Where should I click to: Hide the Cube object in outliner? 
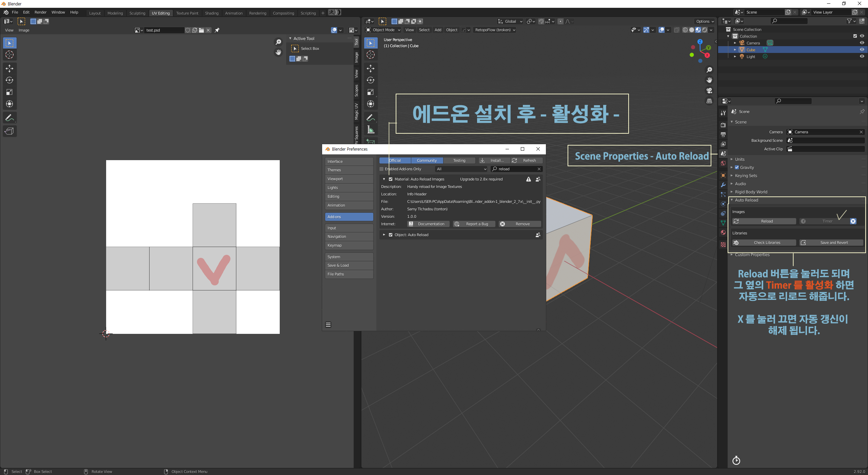click(862, 50)
